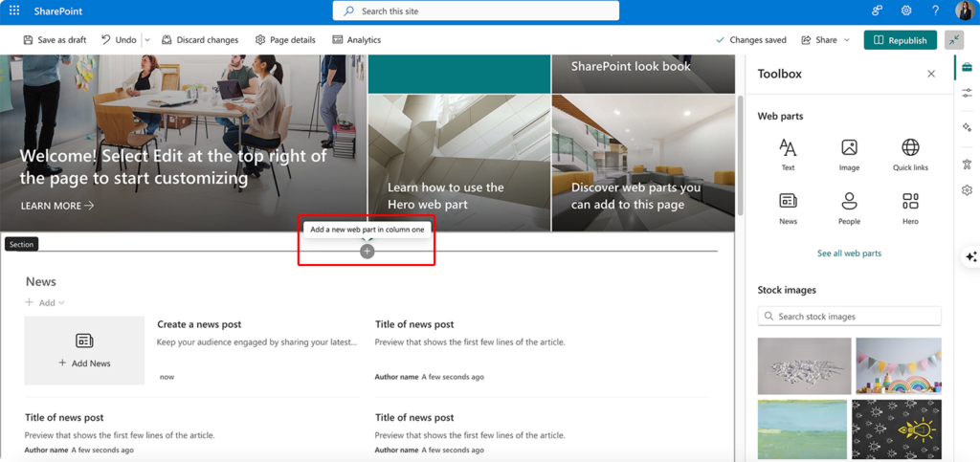Focus the Search this site box
The height and width of the screenshot is (462, 980).
tap(476, 11)
